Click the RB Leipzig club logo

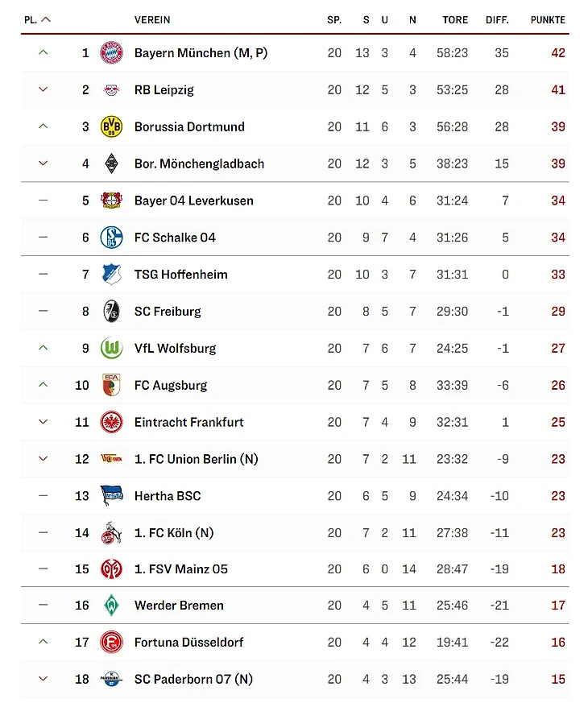click(111, 90)
